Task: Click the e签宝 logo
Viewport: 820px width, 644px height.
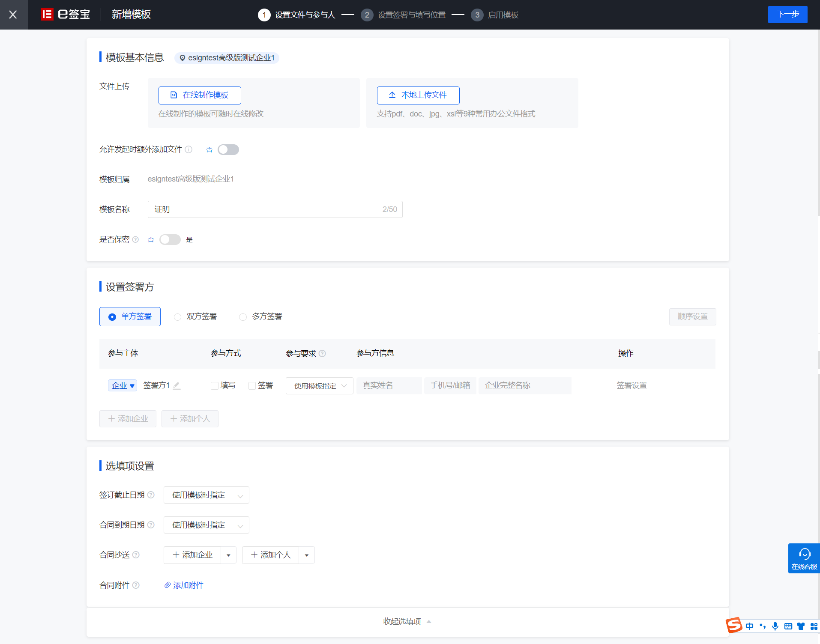Action: coord(66,15)
